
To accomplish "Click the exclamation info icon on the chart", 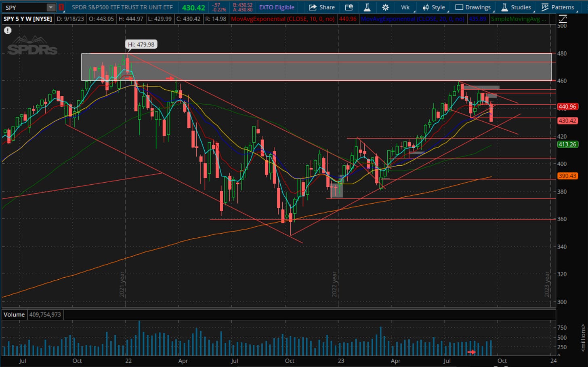I will [x=8, y=30].
